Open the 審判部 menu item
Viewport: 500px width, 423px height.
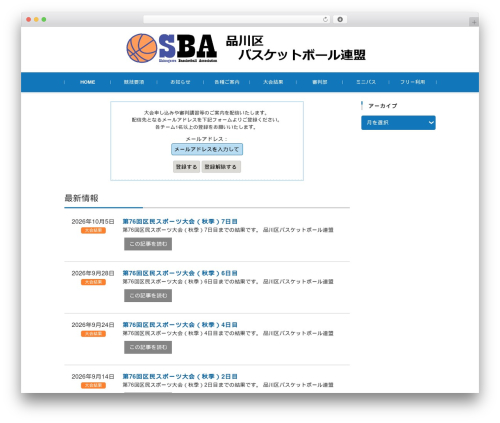(x=319, y=82)
